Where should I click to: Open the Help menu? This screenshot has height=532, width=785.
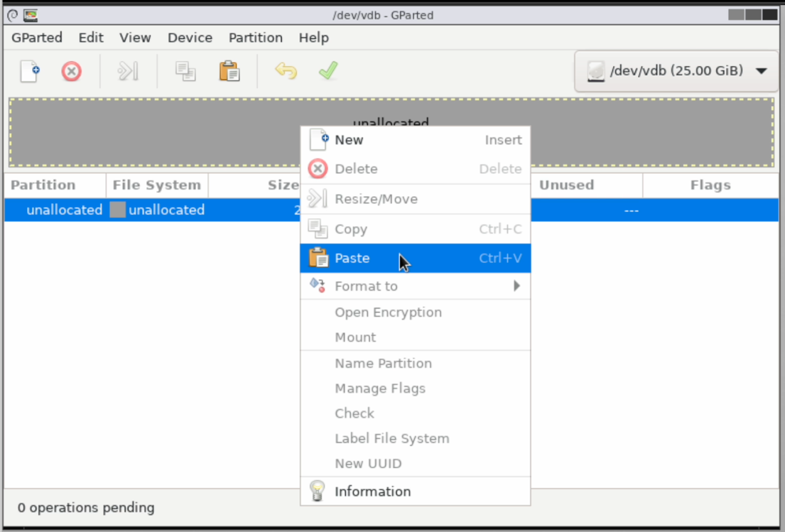point(314,38)
